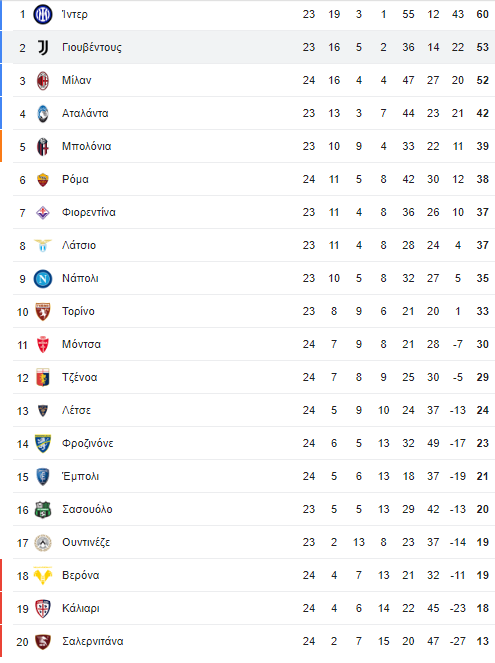Open the Bologna crest icon

[x=43, y=146]
